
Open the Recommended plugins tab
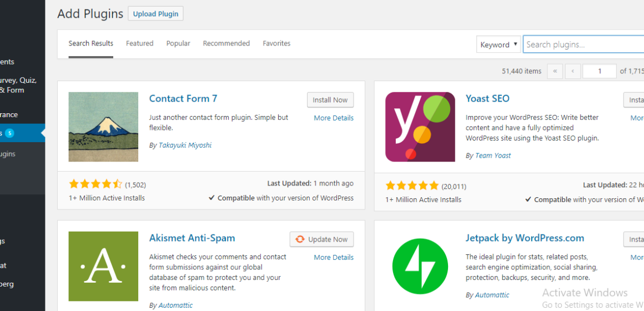[227, 43]
